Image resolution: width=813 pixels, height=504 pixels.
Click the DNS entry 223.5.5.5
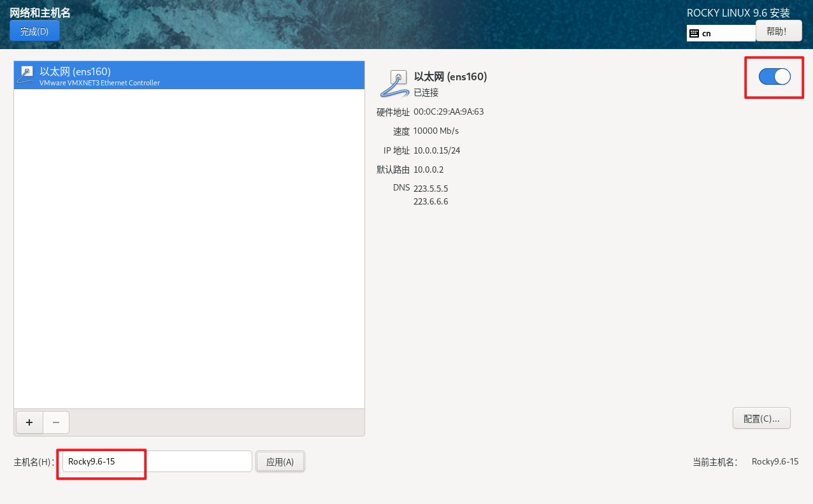pos(431,189)
